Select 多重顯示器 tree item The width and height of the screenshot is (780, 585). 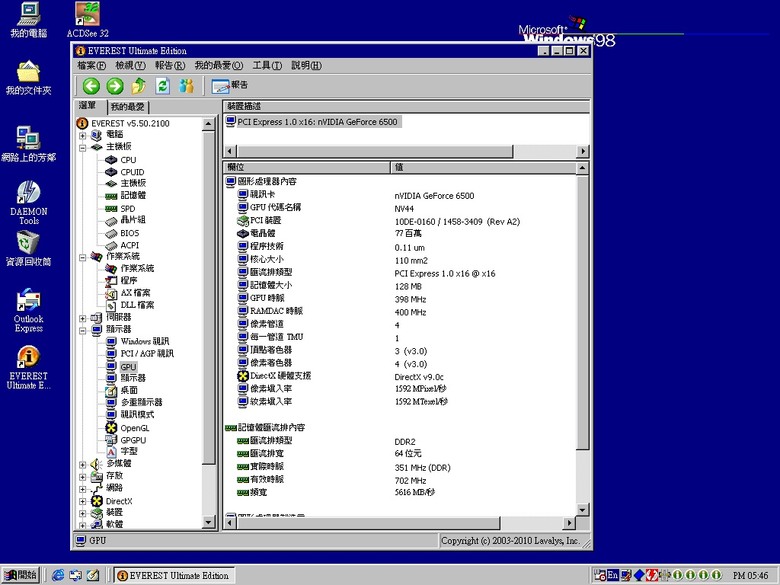[x=142, y=402]
